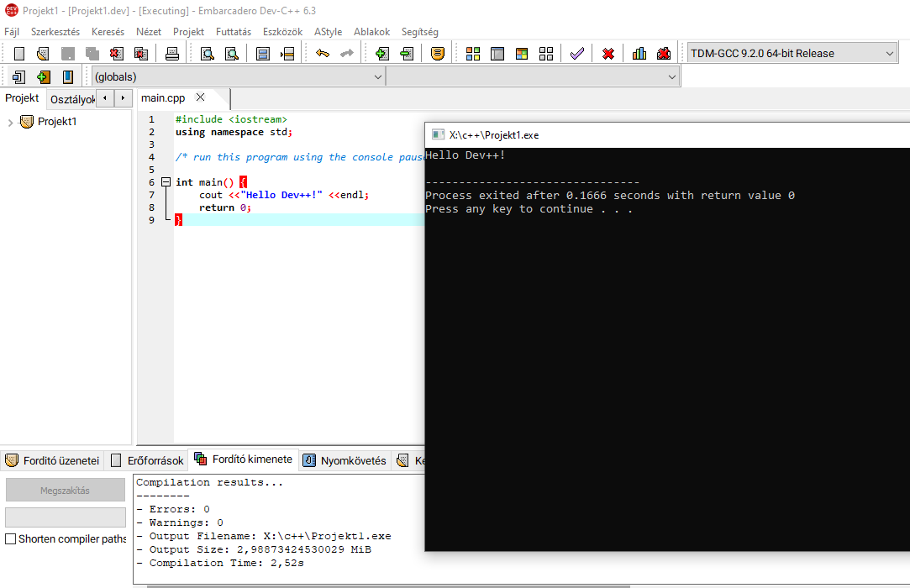Click the blue bookmark toggle icon
910x588 pixels.
[x=68, y=76]
